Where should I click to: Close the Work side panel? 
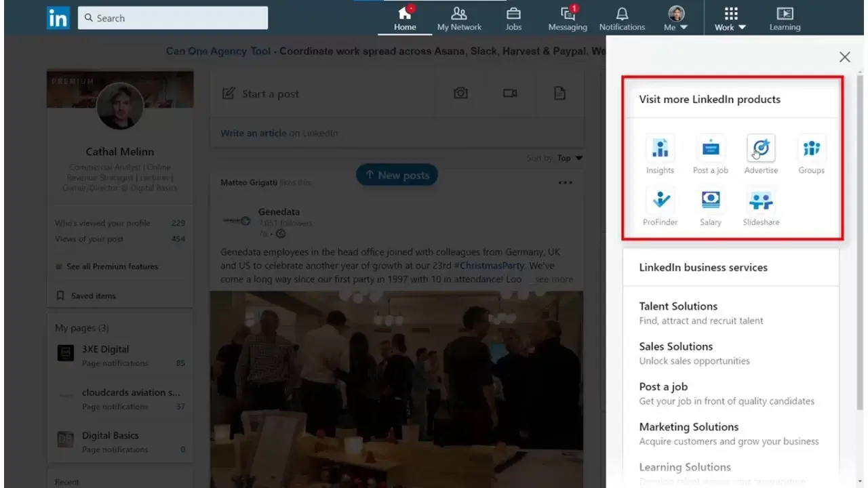pyautogui.click(x=844, y=57)
